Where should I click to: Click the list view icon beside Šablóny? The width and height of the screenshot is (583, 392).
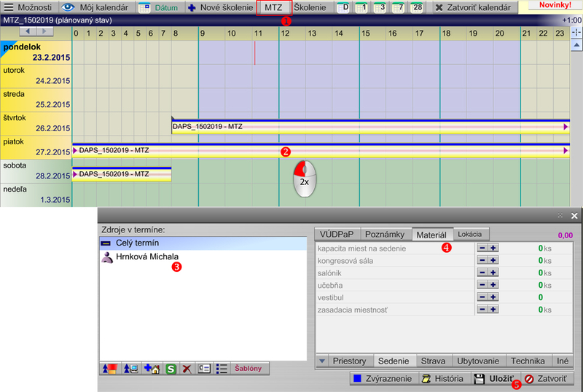click(222, 369)
